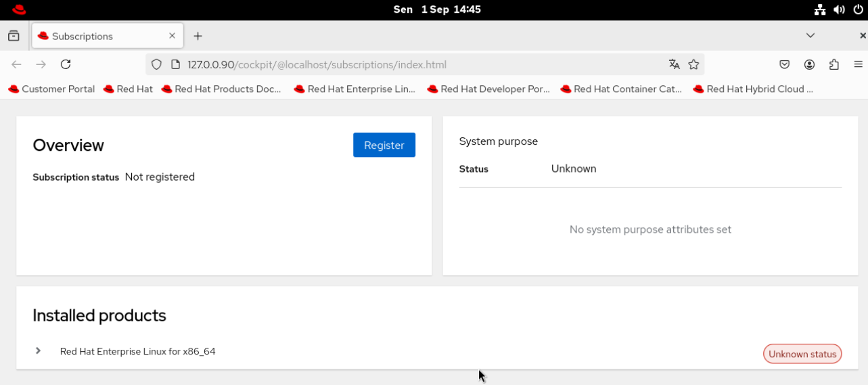
Task: Click No system purpose attributes set text
Action: 650,229
